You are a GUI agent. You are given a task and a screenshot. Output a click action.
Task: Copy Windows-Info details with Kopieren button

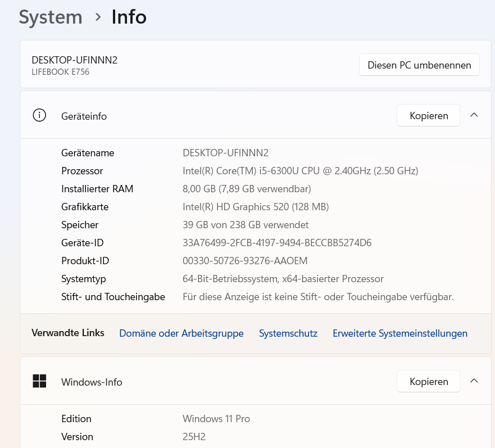428,381
